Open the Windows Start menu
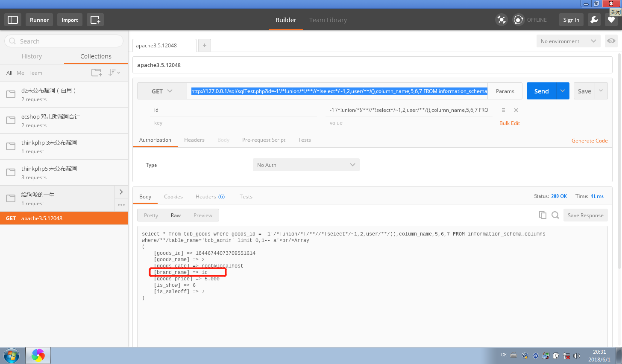The image size is (622, 364). (12, 355)
